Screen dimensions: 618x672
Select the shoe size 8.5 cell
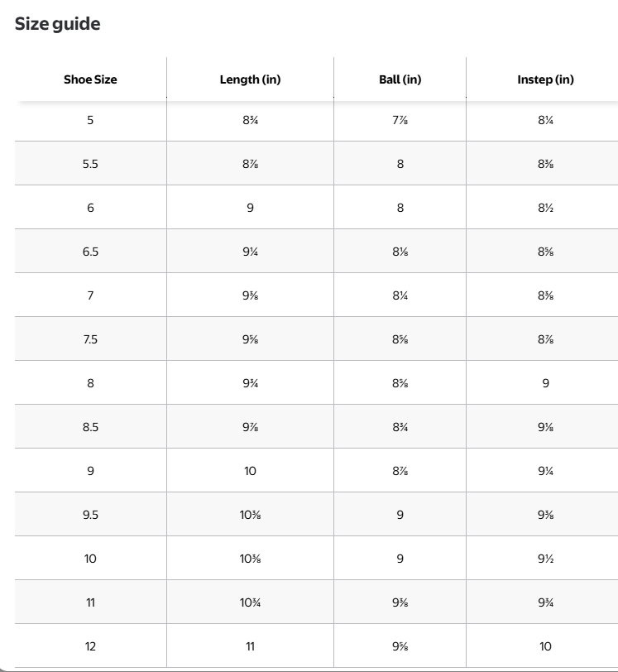click(x=90, y=427)
